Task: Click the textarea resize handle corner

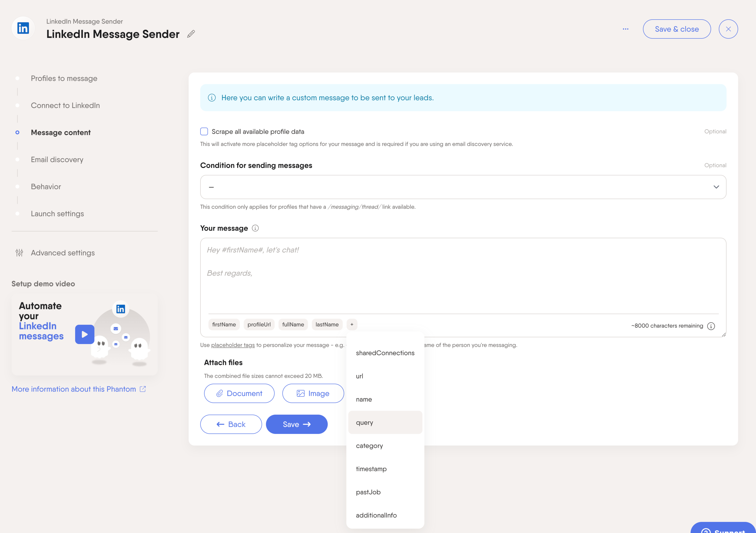Action: pyautogui.click(x=724, y=334)
